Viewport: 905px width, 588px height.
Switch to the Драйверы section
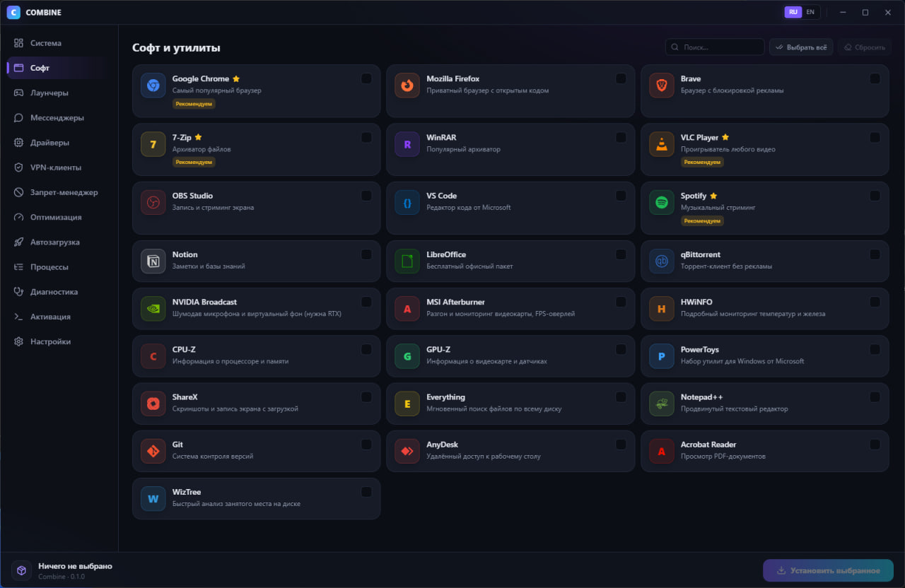[59, 142]
